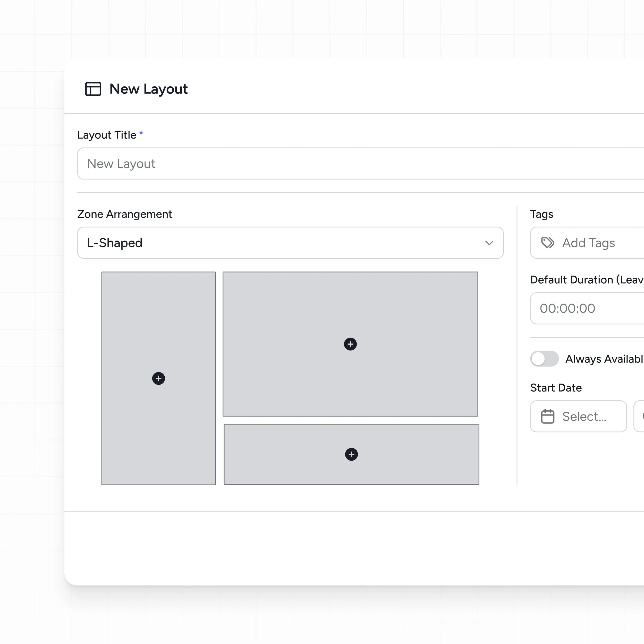Click the calendar icon in the Start Date selector
Image resolution: width=644 pixels, height=644 pixels.
(x=548, y=416)
